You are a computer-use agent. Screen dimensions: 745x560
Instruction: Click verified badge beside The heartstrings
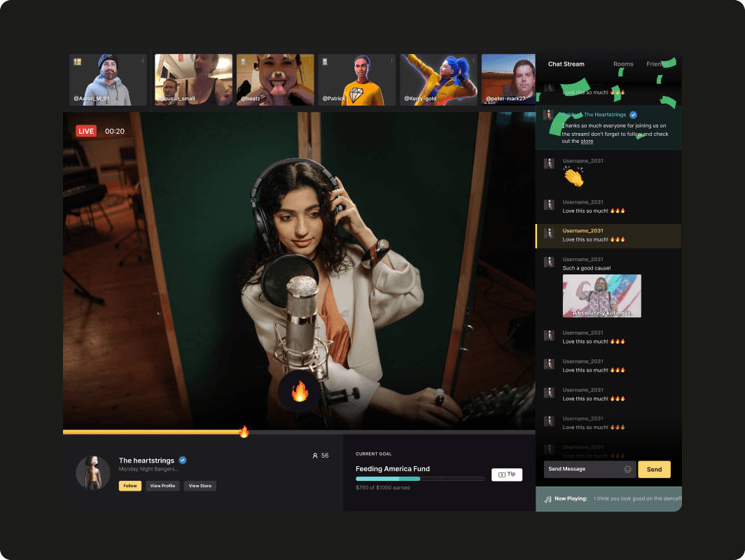click(183, 460)
